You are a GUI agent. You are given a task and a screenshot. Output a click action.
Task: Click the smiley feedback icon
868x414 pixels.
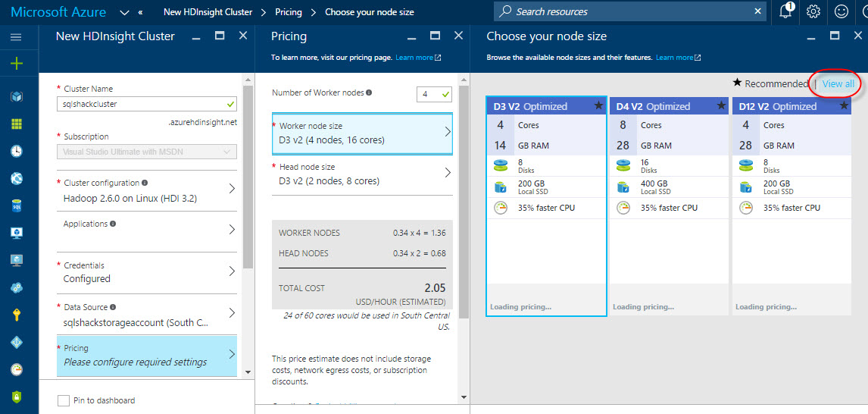pyautogui.click(x=841, y=11)
